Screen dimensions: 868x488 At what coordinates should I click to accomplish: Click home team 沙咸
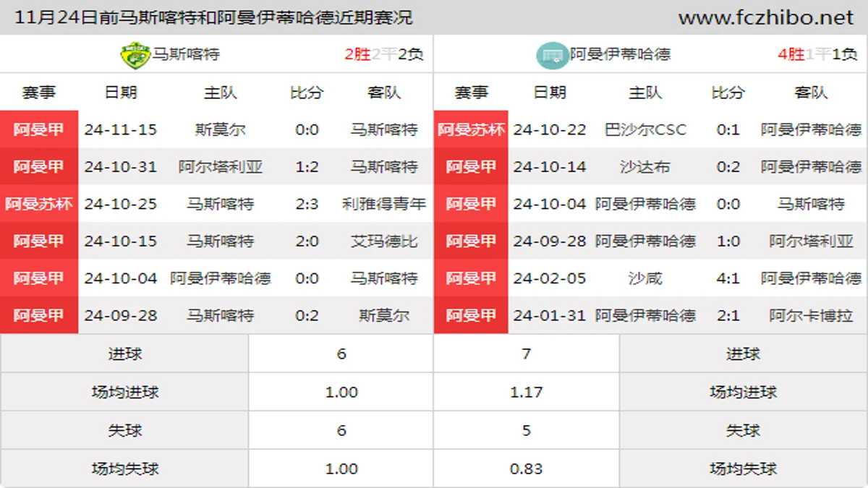click(645, 278)
